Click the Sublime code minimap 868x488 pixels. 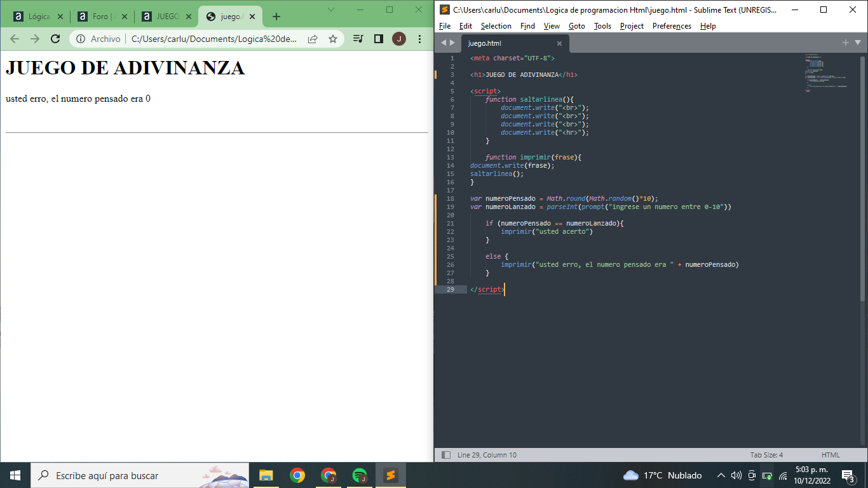[826, 73]
